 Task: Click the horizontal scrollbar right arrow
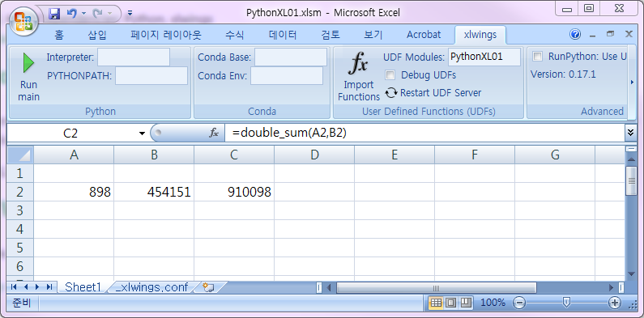pyautogui.click(x=612, y=287)
